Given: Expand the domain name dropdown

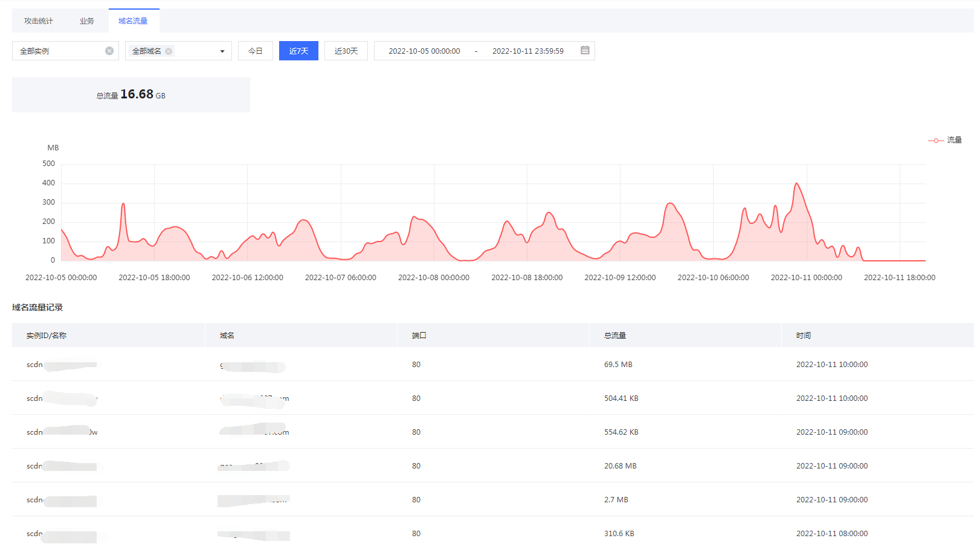Looking at the screenshot, I should (222, 51).
